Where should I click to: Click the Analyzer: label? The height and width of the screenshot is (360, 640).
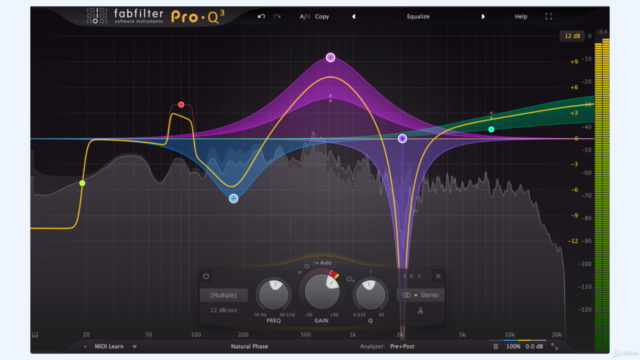[372, 347]
